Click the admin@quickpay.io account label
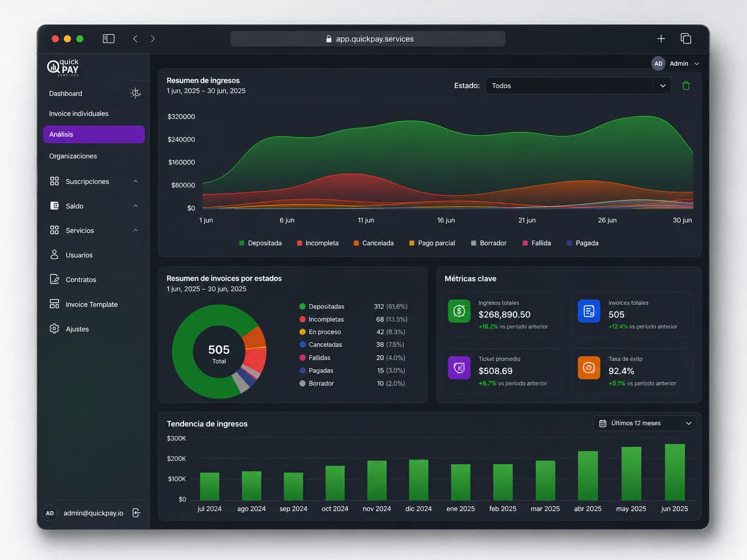The image size is (747, 560). tap(93, 513)
